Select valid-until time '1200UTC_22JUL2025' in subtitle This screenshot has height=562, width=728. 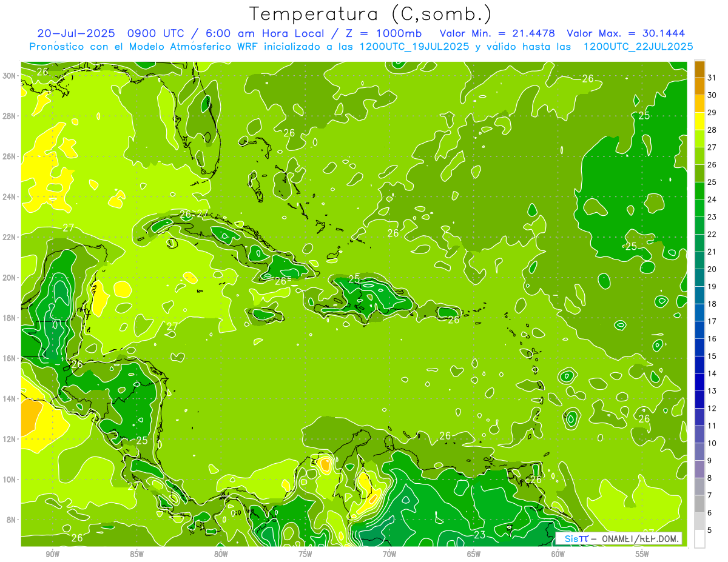(x=638, y=47)
